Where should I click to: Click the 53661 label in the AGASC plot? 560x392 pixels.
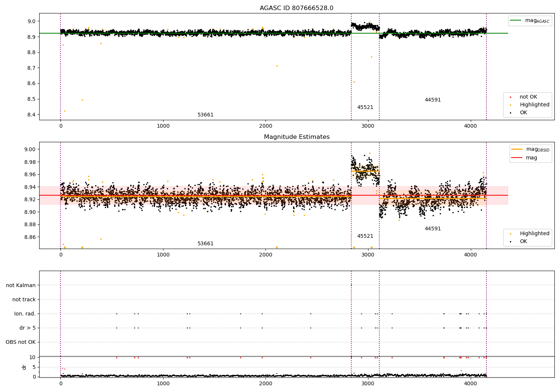coord(205,115)
